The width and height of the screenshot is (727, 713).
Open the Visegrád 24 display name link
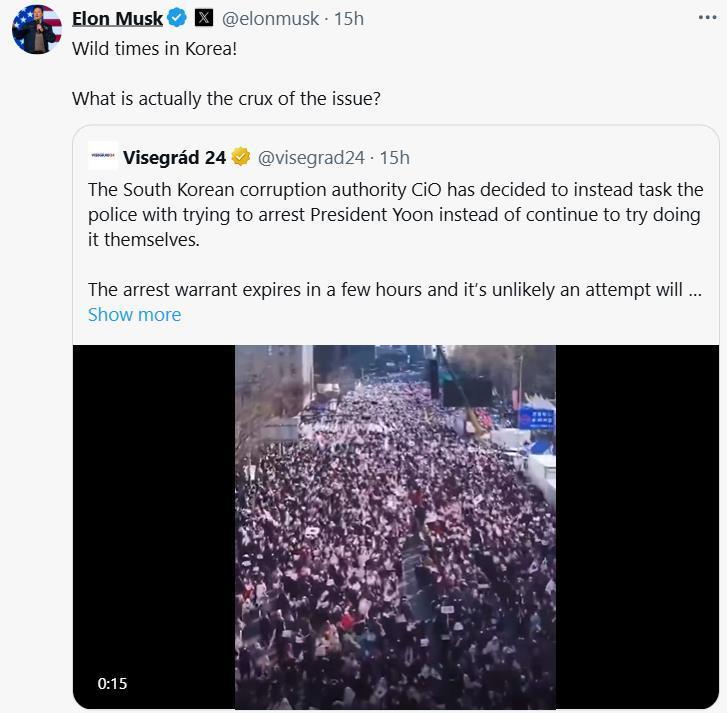(174, 157)
